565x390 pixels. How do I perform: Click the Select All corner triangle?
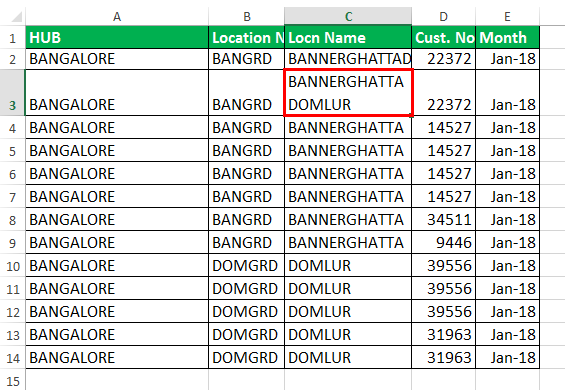pos(16,17)
